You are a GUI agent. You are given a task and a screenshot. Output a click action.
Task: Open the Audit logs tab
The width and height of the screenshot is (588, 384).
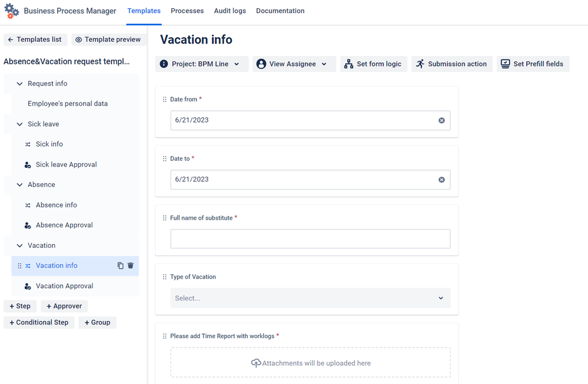point(230,11)
